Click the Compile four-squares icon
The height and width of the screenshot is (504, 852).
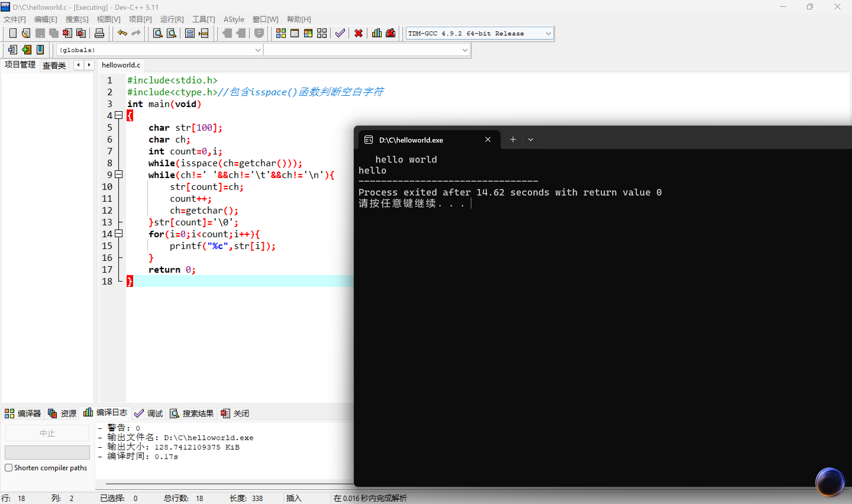point(281,33)
